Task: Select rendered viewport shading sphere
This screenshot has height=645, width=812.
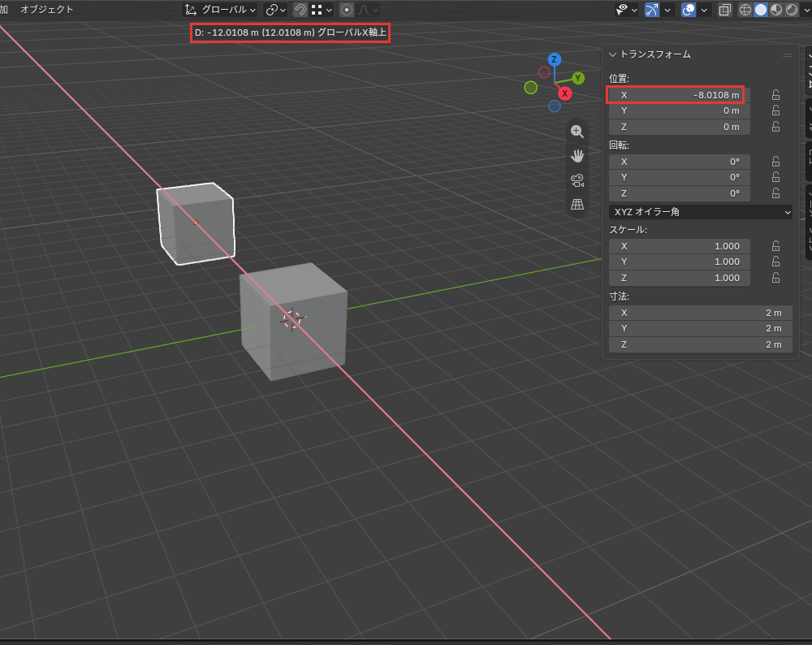Action: point(792,10)
